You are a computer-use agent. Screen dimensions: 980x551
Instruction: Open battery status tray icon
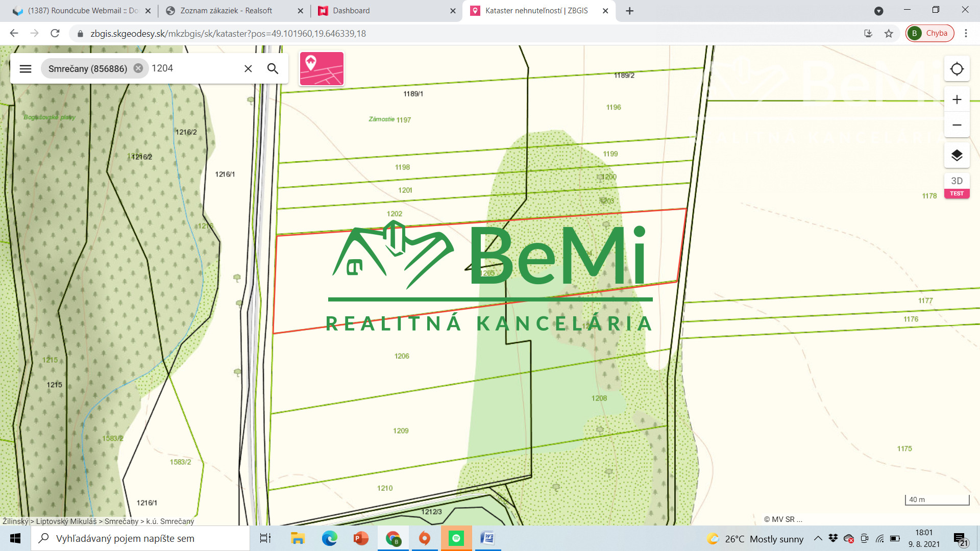click(x=895, y=538)
